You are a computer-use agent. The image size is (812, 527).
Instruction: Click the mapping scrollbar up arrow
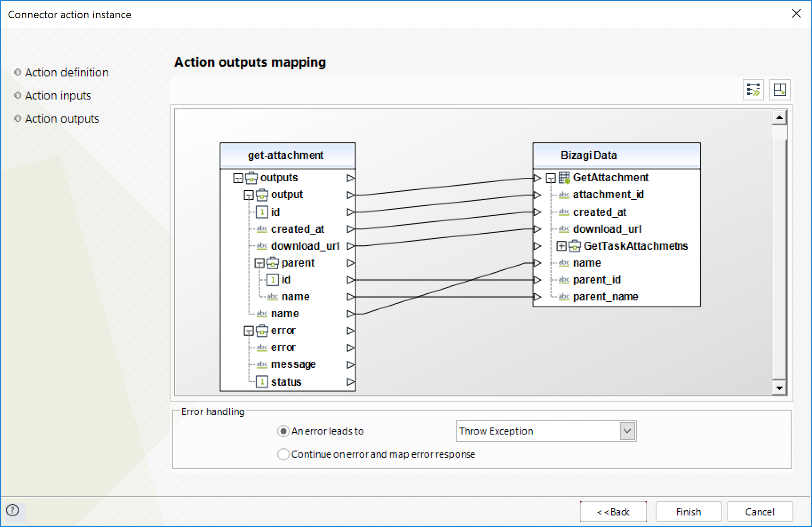(780, 118)
